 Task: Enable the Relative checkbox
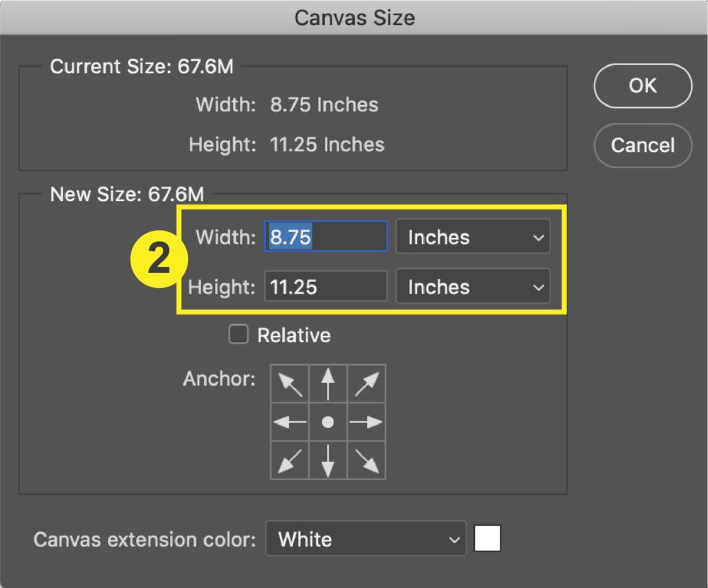(239, 335)
